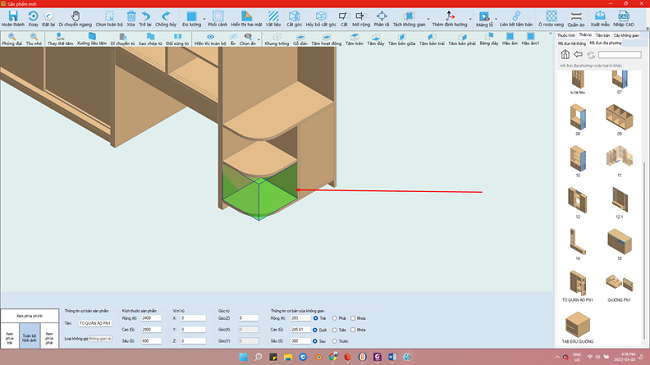Screen dimensions: 650x365
Task: Expand the Chọn ẩn dropdown arrow
Action: pyautogui.click(x=259, y=40)
